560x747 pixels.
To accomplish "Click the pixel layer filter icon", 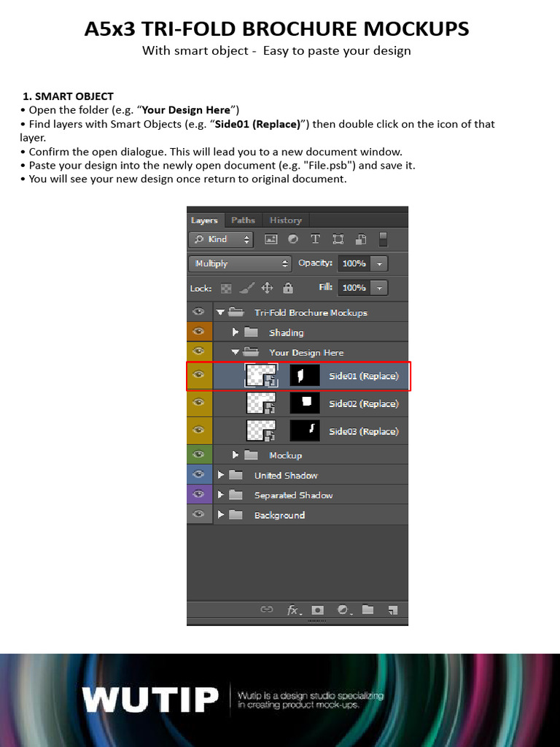I will [271, 239].
